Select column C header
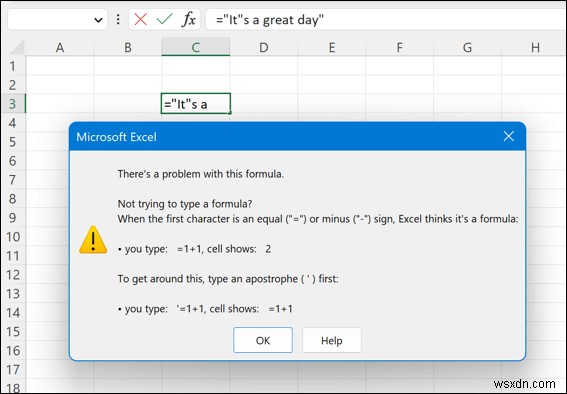The image size is (567, 394). [x=196, y=47]
